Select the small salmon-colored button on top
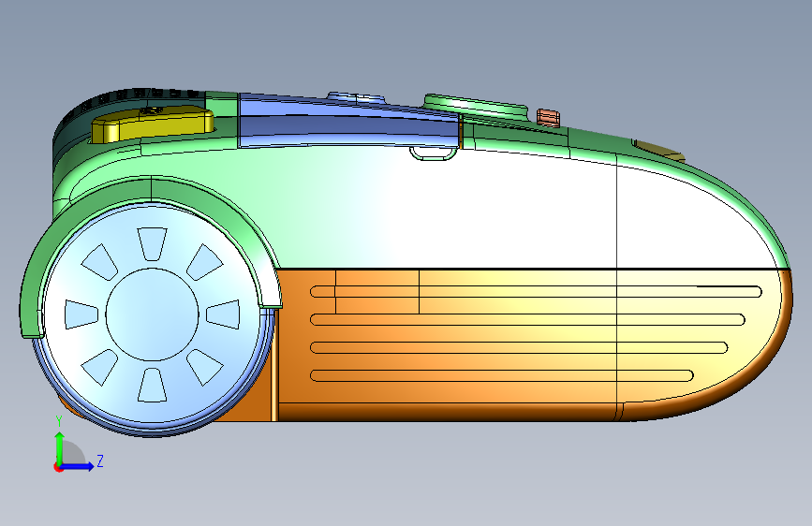 click(x=548, y=117)
